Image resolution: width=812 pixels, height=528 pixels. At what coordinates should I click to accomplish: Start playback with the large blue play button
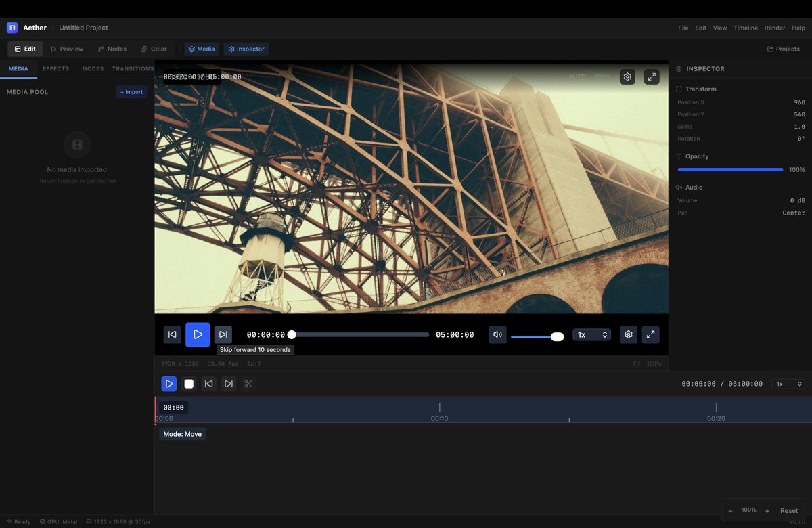(x=198, y=334)
